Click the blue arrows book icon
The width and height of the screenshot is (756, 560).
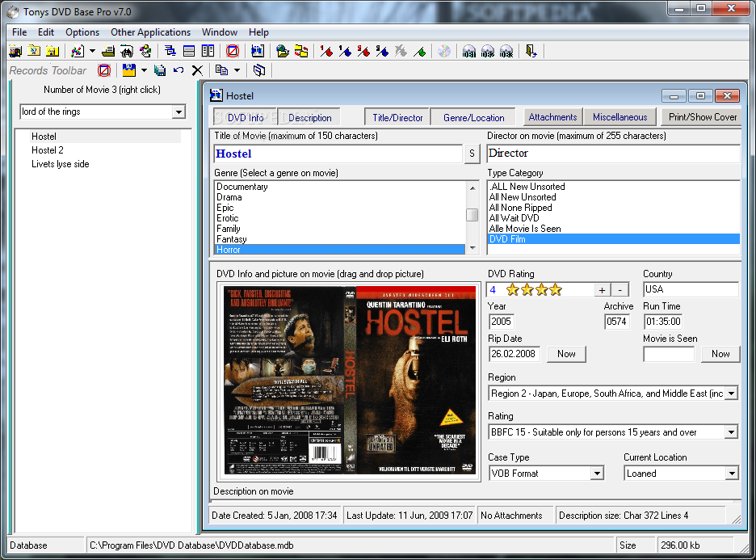click(x=258, y=51)
